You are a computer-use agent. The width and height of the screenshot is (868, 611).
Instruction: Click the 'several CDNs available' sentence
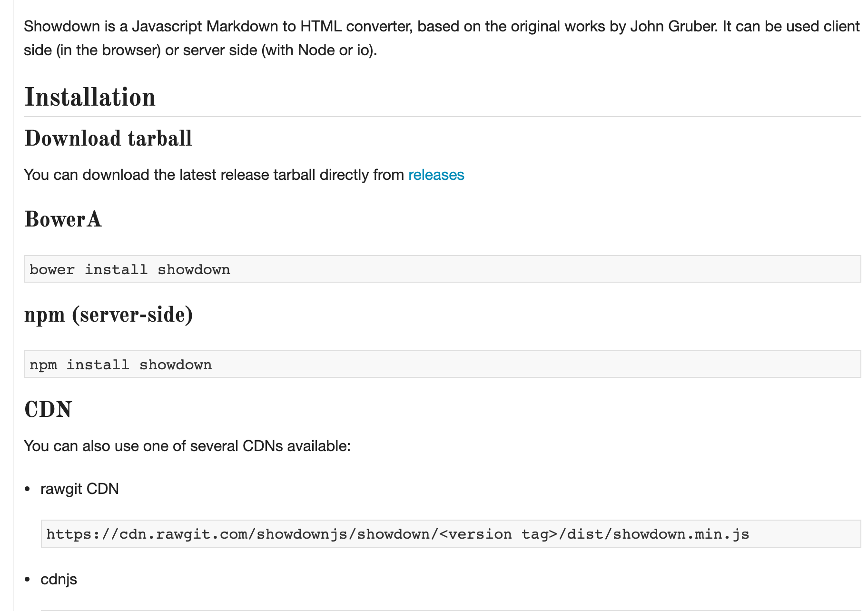[x=187, y=446]
